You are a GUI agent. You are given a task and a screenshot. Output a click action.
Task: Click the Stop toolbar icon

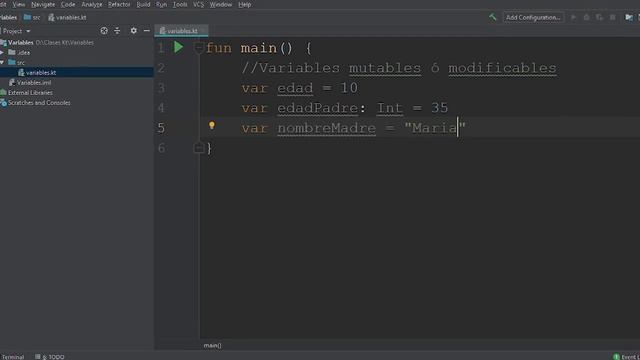coord(612,17)
